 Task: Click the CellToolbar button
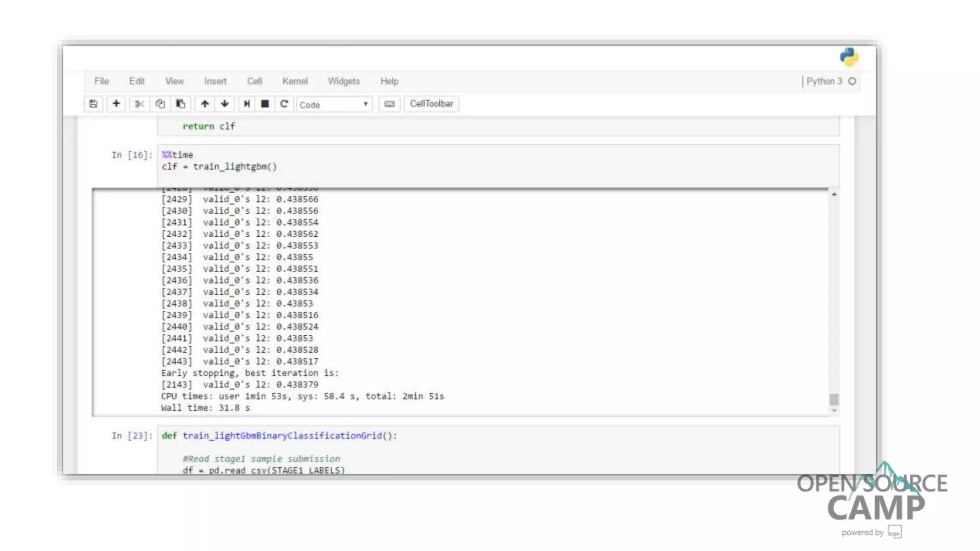pyautogui.click(x=431, y=104)
